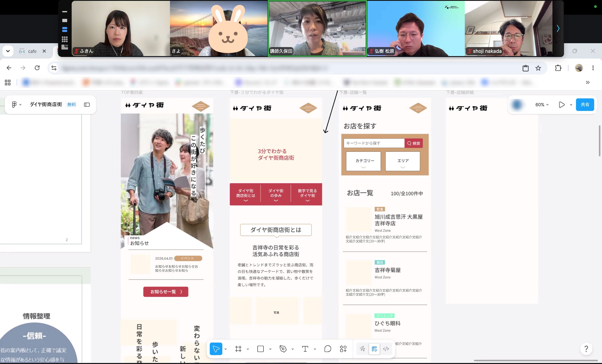
Task: Click the file name ダイヤ街商店街
Action: tap(46, 104)
